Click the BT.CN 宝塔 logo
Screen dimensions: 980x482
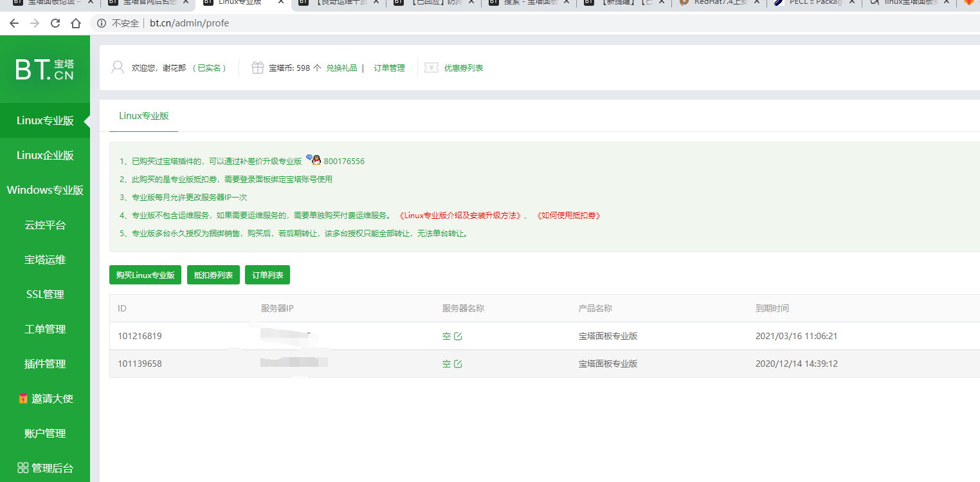click(x=45, y=70)
